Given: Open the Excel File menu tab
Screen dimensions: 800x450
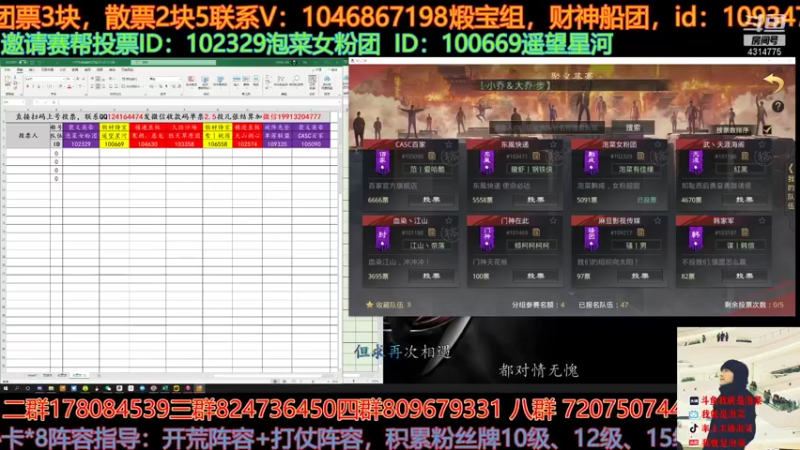Looking at the screenshot, I should 7,70.
